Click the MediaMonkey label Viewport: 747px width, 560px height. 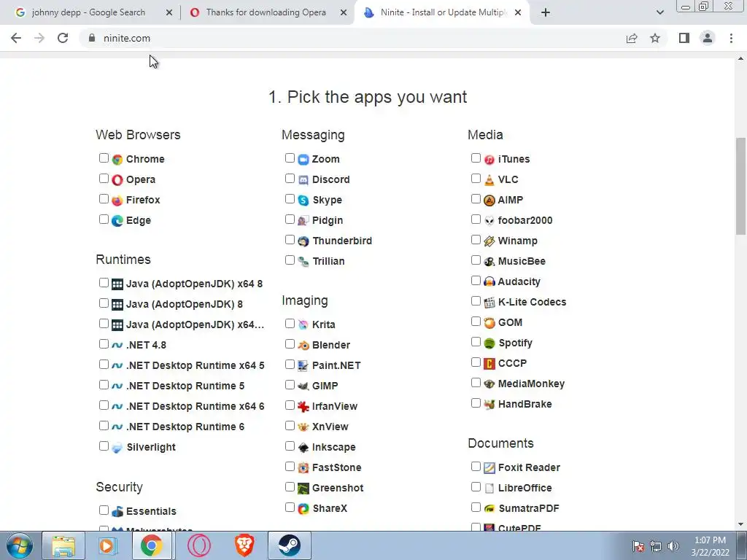point(531,384)
